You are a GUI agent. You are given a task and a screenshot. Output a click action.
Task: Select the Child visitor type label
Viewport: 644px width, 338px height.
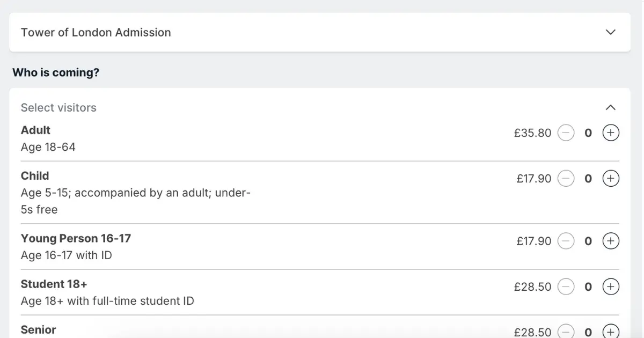(35, 176)
